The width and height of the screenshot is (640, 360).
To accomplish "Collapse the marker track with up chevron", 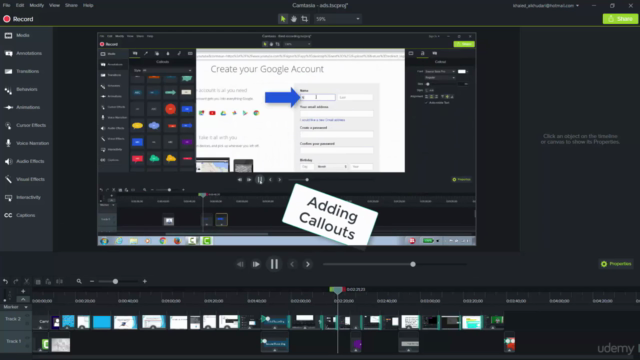I will [23, 299].
